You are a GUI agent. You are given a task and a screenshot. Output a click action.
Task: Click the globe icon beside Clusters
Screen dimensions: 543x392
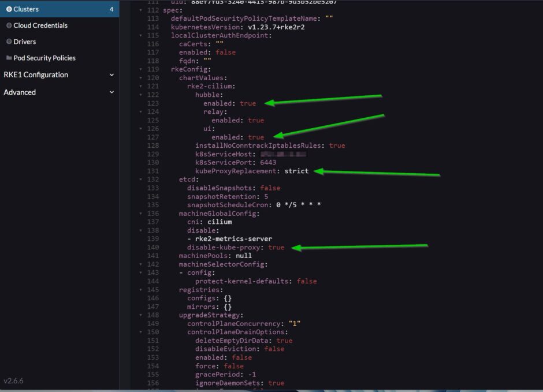(9, 9)
